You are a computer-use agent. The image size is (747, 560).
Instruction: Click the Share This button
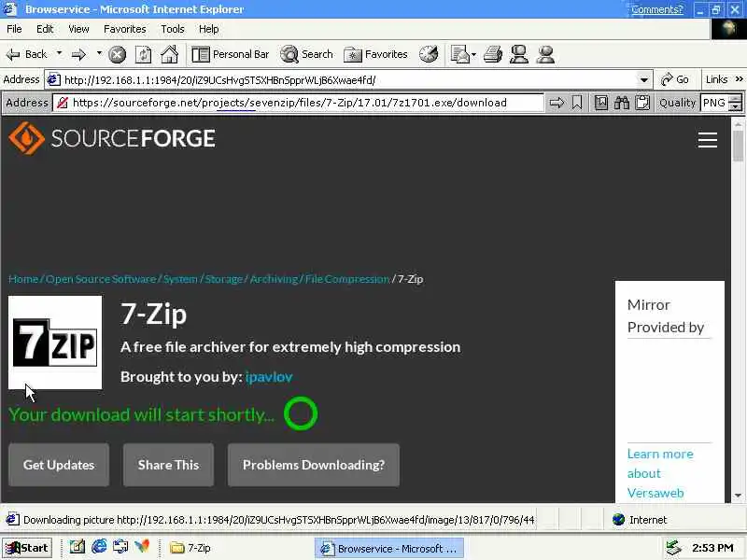click(168, 465)
